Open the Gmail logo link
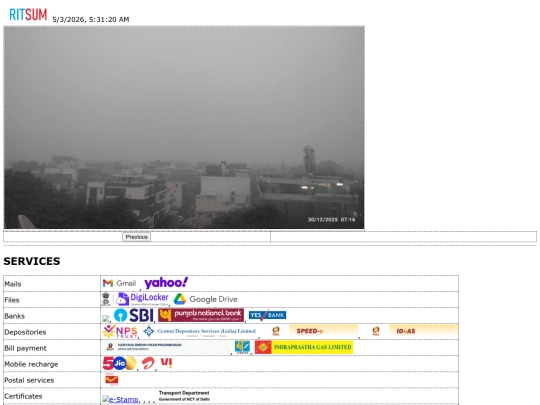Screen dimensions: 540x405 pos(120,283)
